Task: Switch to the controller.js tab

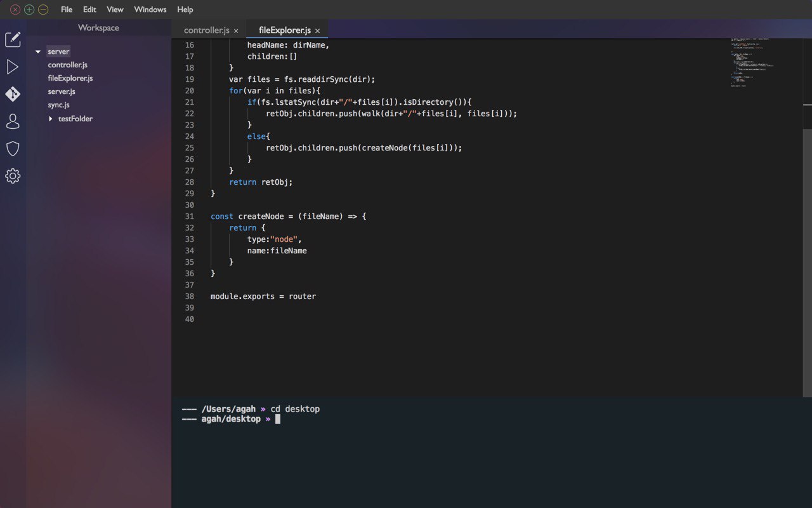Action: click(x=206, y=30)
